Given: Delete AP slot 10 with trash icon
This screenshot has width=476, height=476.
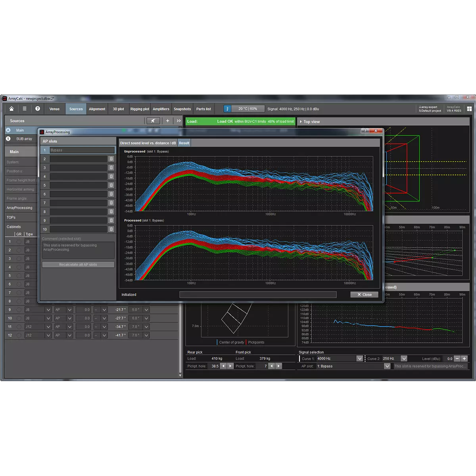Looking at the screenshot, I should (x=111, y=229).
